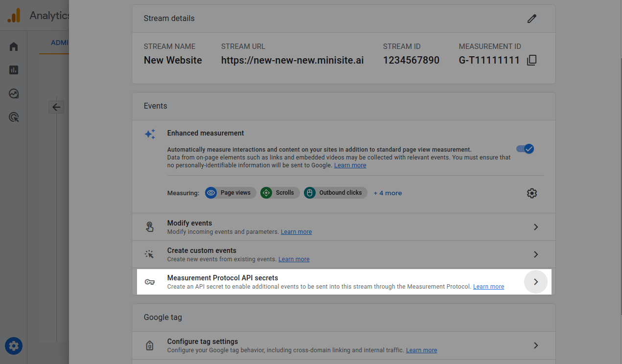The image size is (622, 364).
Task: Click the back arrow button
Action: point(56,107)
